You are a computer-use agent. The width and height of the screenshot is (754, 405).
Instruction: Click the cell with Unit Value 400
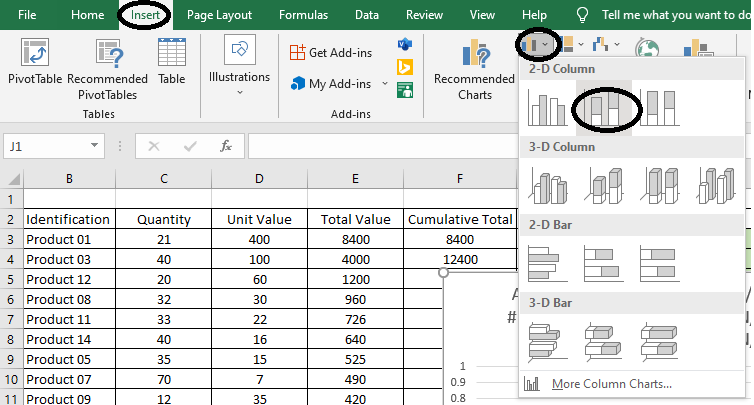(259, 239)
